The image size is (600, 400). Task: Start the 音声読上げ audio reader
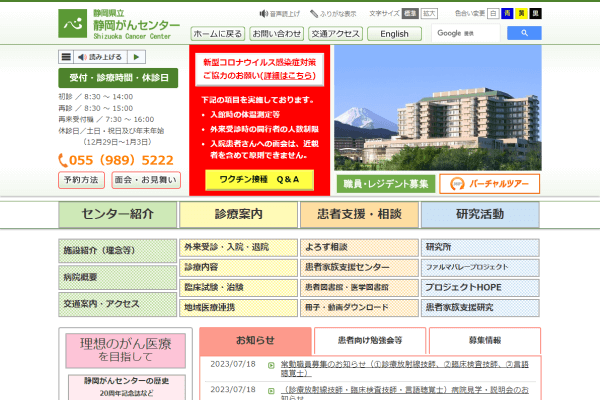[x=279, y=14]
